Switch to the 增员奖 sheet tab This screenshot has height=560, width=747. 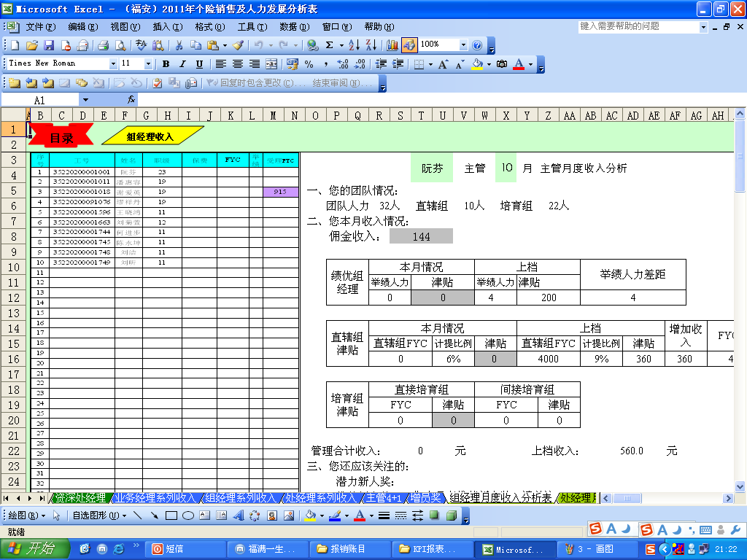[x=425, y=498]
